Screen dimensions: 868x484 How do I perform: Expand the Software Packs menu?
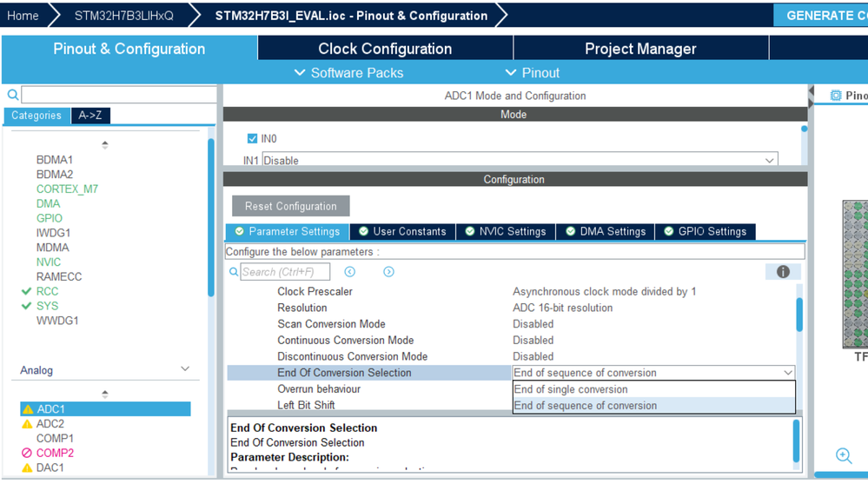pos(349,73)
